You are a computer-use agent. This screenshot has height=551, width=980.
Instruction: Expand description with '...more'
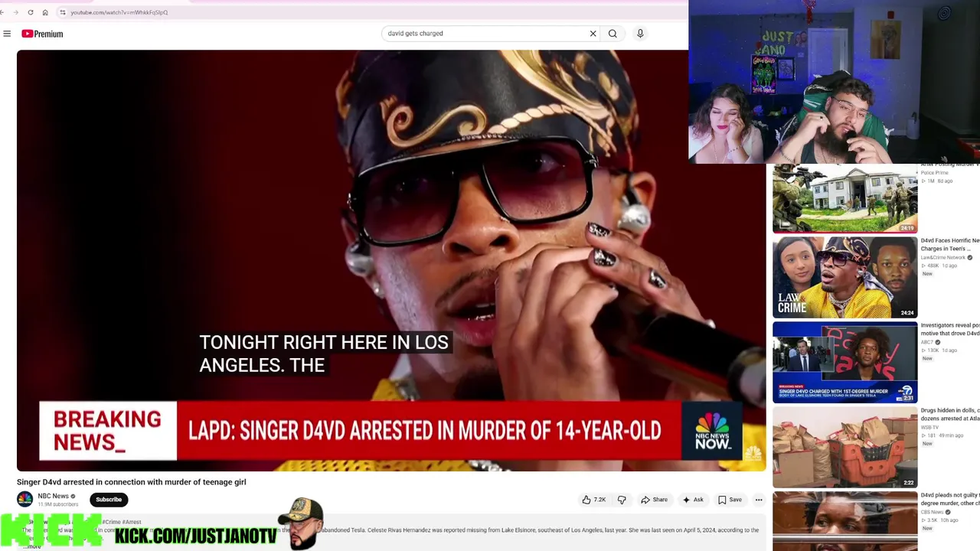pyautogui.click(x=31, y=546)
